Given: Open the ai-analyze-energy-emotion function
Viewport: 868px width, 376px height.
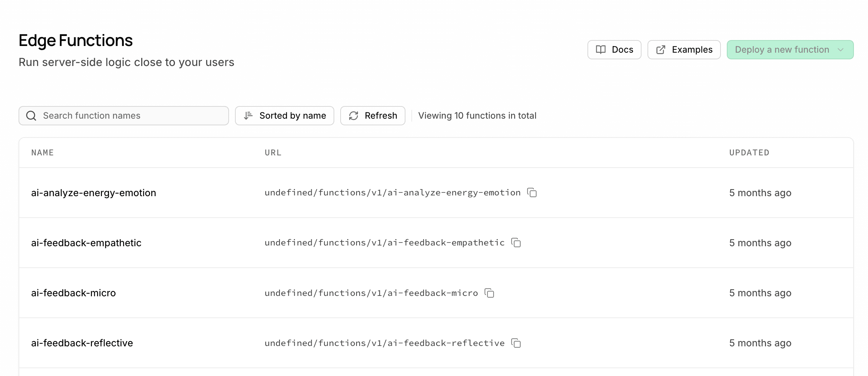Looking at the screenshot, I should pyautogui.click(x=93, y=193).
